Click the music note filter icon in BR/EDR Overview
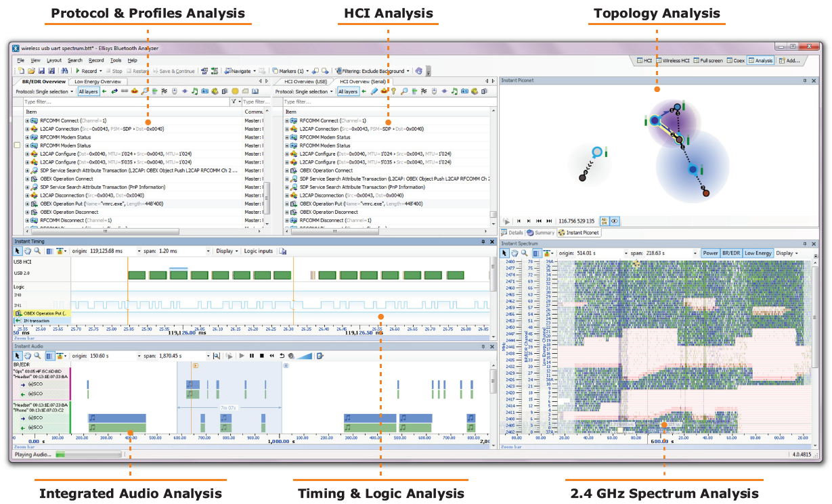 point(194,91)
